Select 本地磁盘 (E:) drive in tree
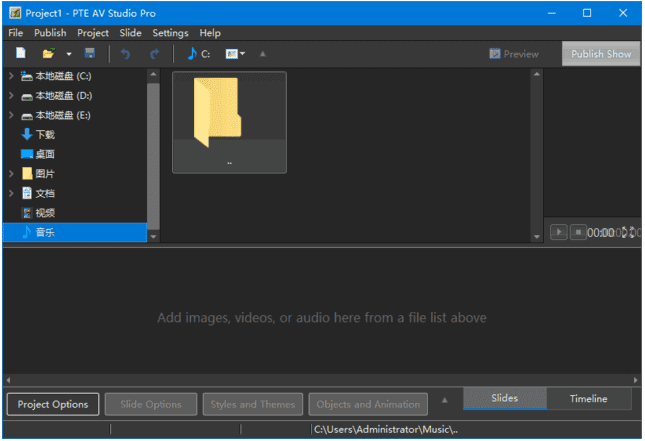This screenshot has width=645, height=441. (x=56, y=115)
